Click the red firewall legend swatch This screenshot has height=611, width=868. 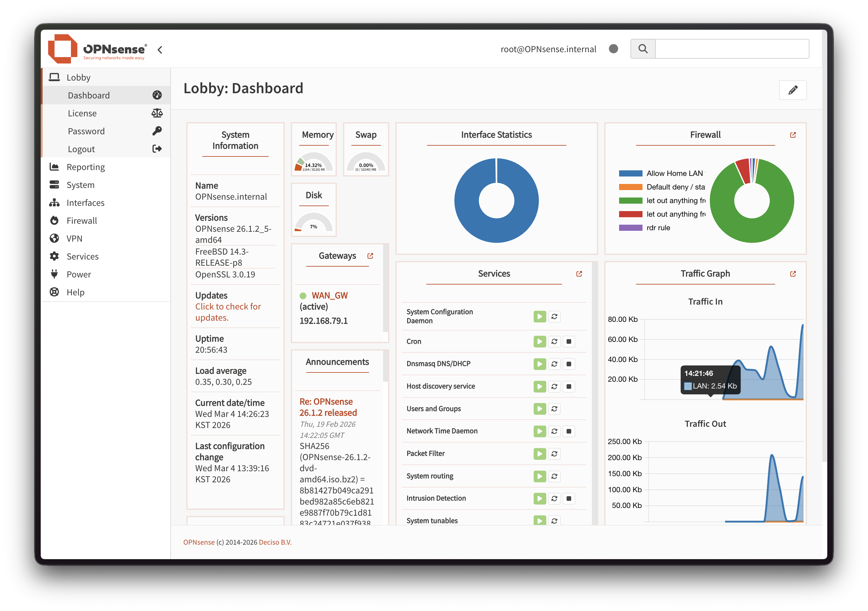coord(630,214)
